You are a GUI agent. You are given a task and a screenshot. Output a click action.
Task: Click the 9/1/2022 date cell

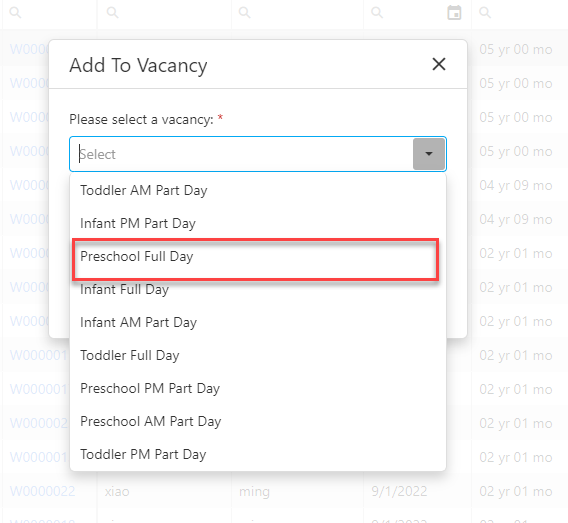point(399,491)
